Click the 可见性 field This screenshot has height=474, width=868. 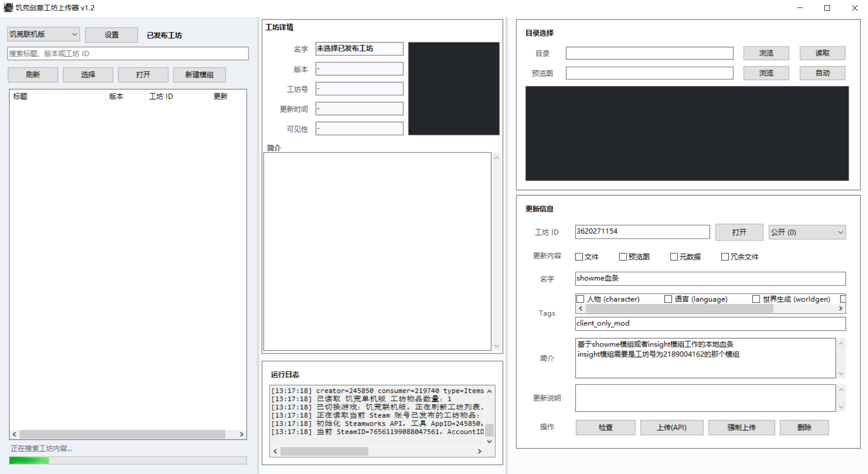[359, 128]
